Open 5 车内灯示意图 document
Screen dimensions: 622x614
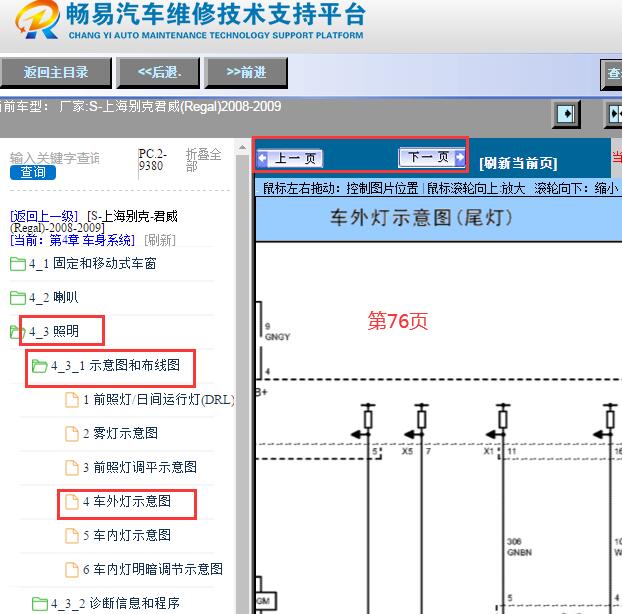[127, 535]
